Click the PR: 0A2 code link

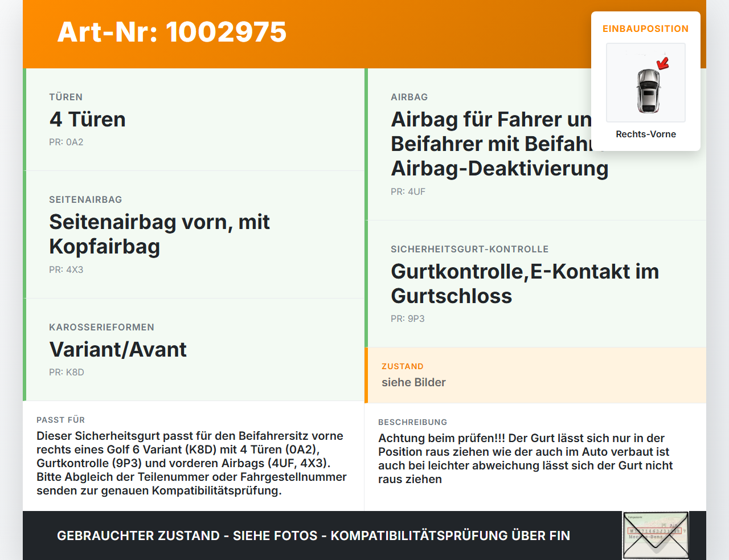pos(66,142)
